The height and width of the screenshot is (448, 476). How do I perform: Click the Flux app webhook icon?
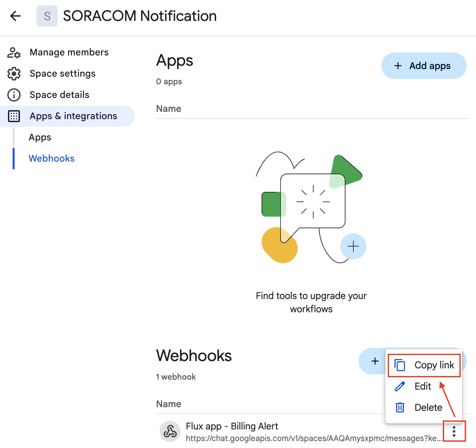tap(170, 431)
